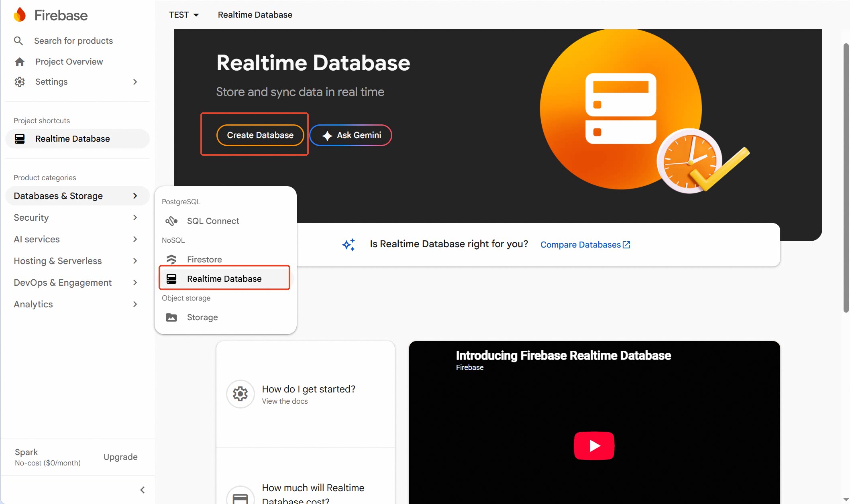The height and width of the screenshot is (504, 850).
Task: Click the Spark No-cost plan label
Action: point(48,457)
